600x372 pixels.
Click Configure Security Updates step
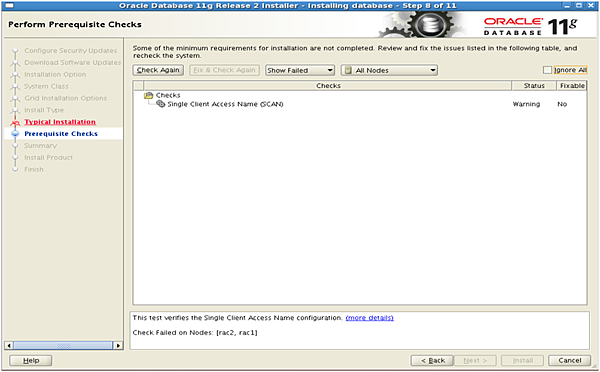(71, 51)
